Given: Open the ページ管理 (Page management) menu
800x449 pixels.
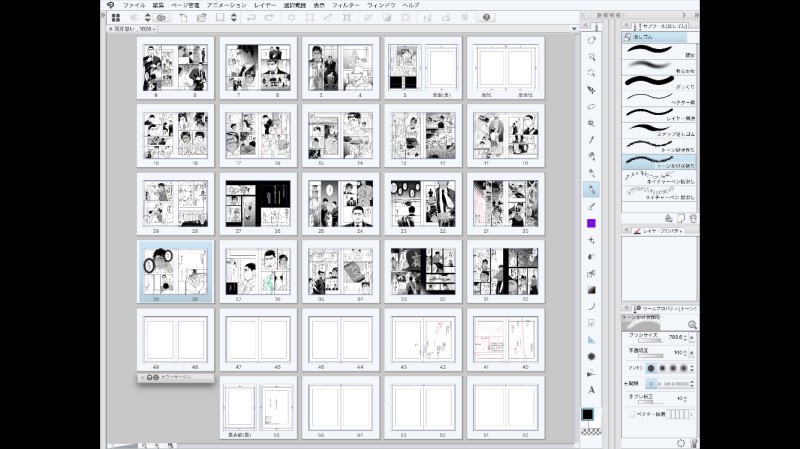Looking at the screenshot, I should point(185,5).
